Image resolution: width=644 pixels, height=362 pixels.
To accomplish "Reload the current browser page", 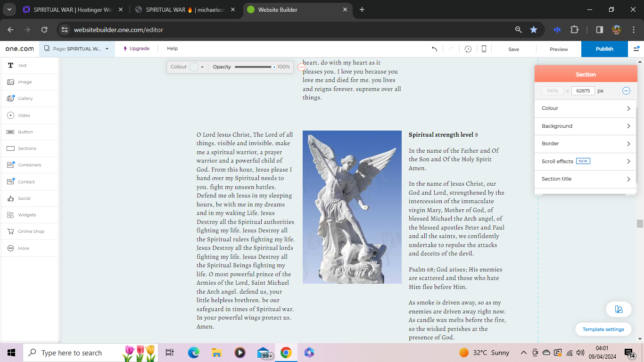I will point(44,30).
